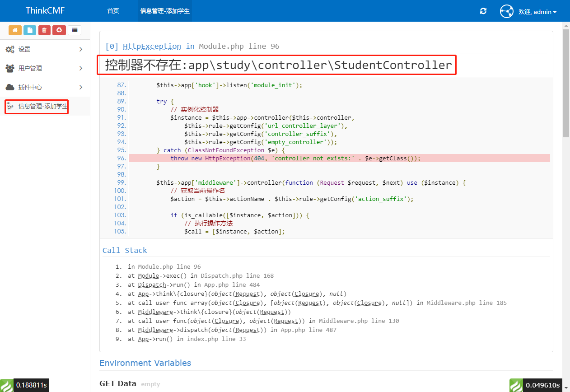The width and height of the screenshot is (570, 392).
Task: Click the sidebar icon beside 信息管理-添加学生
Action: click(10, 107)
